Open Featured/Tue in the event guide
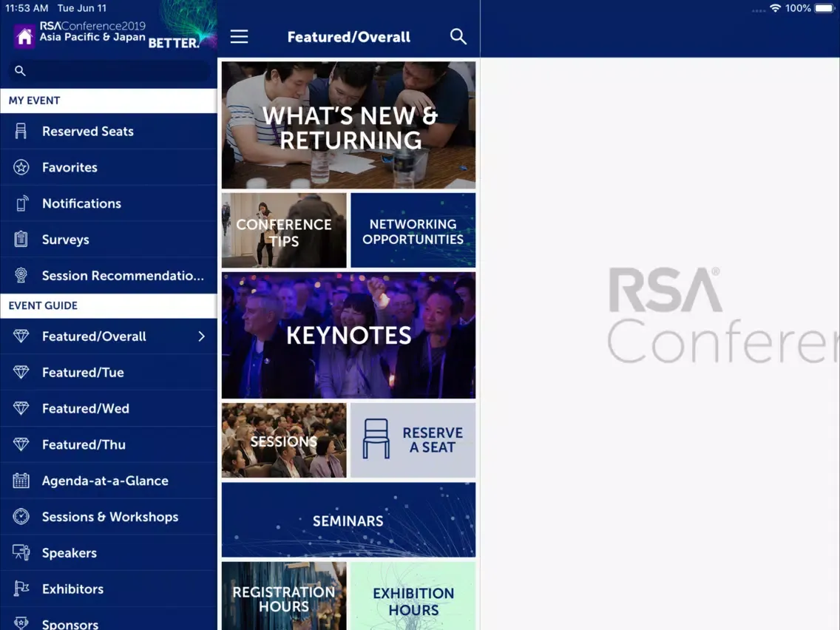Viewport: 840px width, 630px height. (x=83, y=373)
